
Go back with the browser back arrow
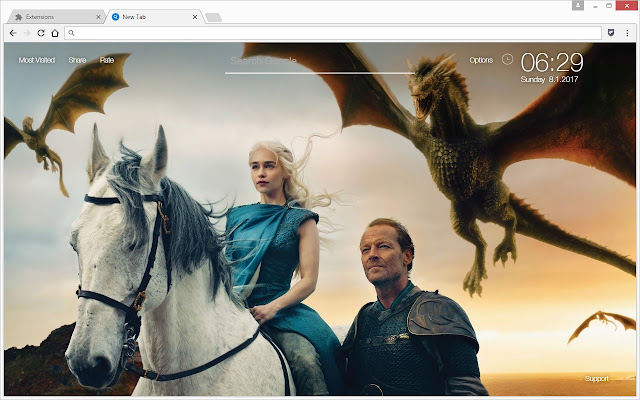[13, 33]
